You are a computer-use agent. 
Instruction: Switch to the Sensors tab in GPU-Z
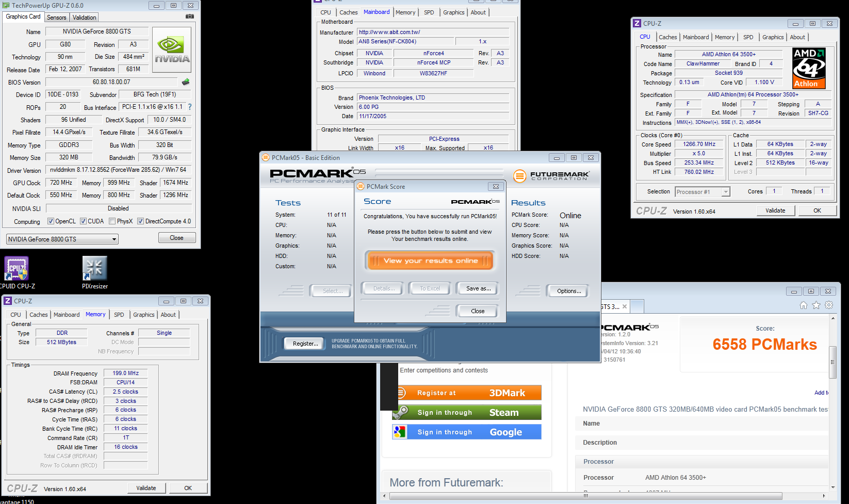57,18
